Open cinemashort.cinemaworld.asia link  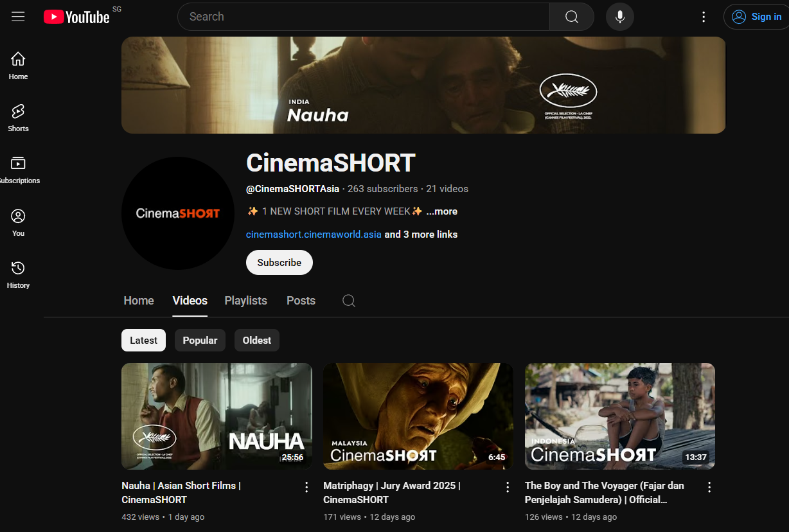point(314,235)
